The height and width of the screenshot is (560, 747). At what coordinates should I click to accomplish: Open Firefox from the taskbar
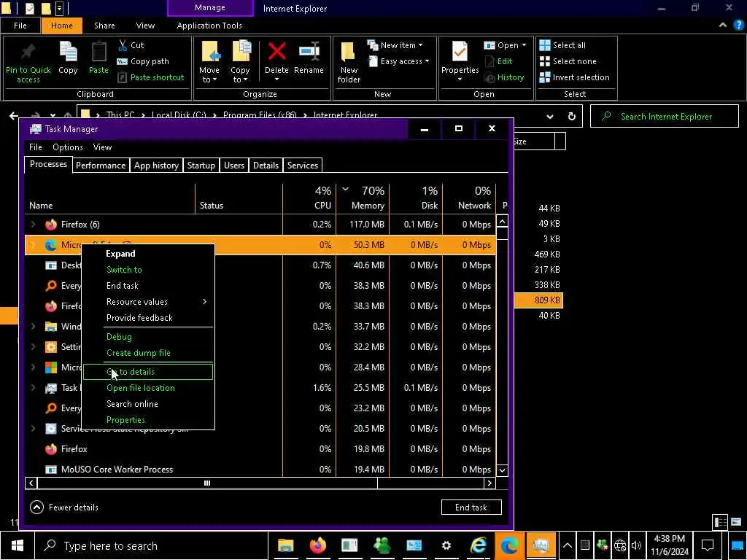[318, 545]
